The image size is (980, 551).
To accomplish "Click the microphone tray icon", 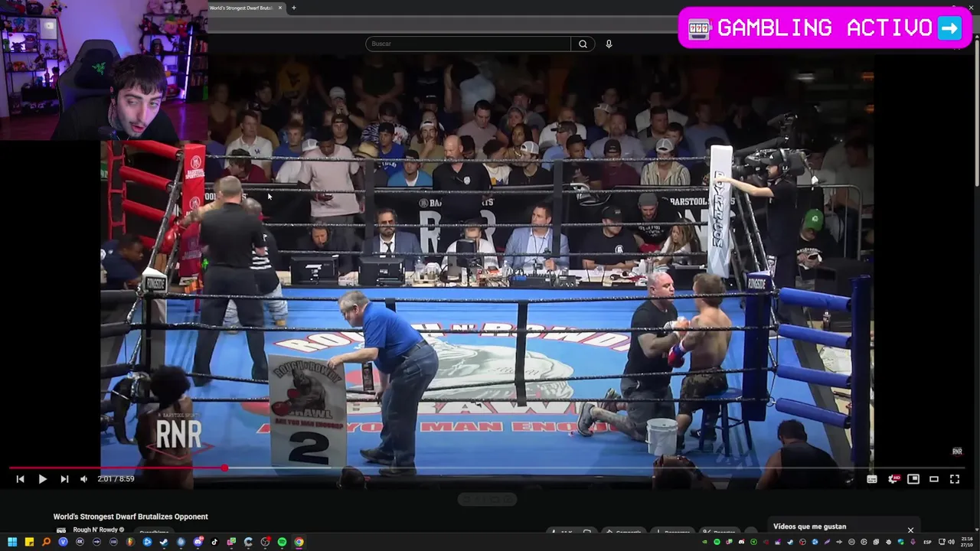I will tap(913, 542).
